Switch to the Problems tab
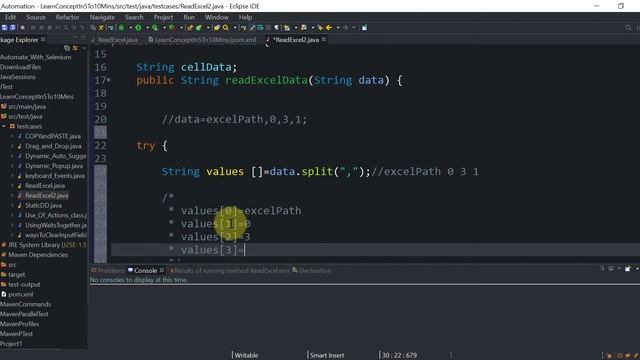The image size is (640, 360). (108, 271)
